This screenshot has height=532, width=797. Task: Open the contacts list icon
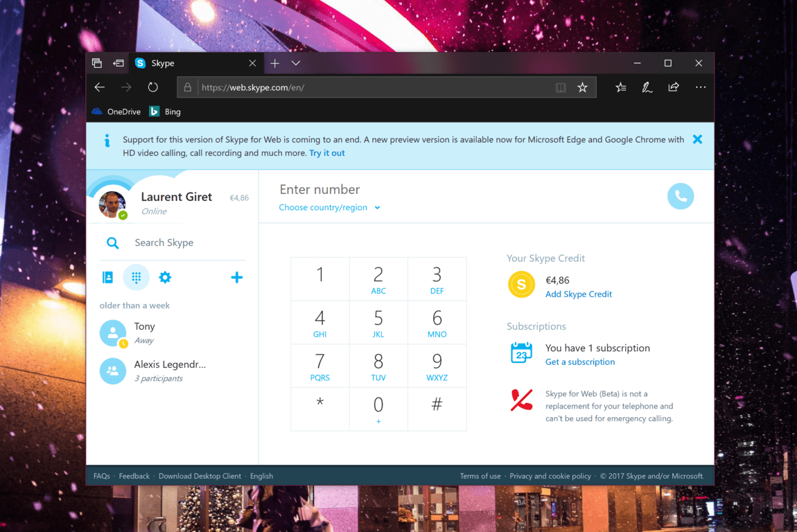(x=107, y=277)
